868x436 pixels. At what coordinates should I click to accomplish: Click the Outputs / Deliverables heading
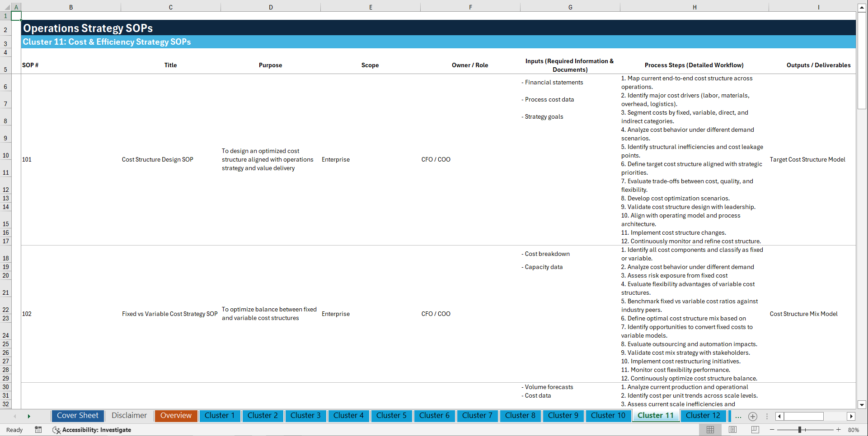point(818,65)
